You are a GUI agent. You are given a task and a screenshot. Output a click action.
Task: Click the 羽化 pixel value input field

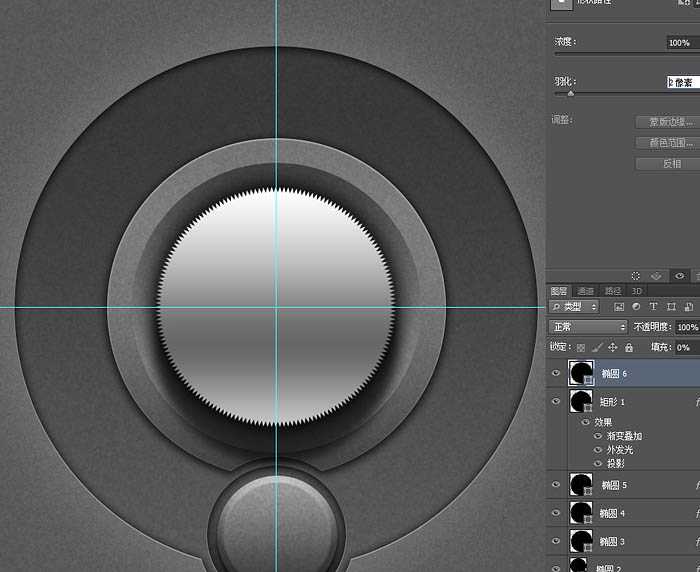683,82
